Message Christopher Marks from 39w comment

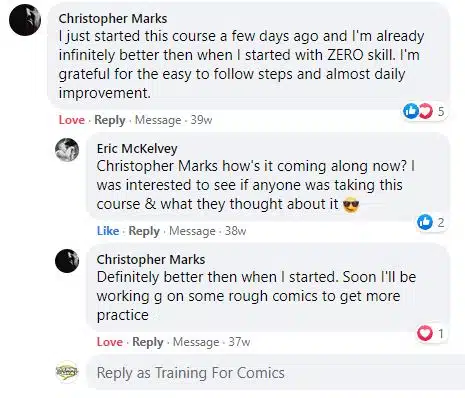click(x=158, y=120)
